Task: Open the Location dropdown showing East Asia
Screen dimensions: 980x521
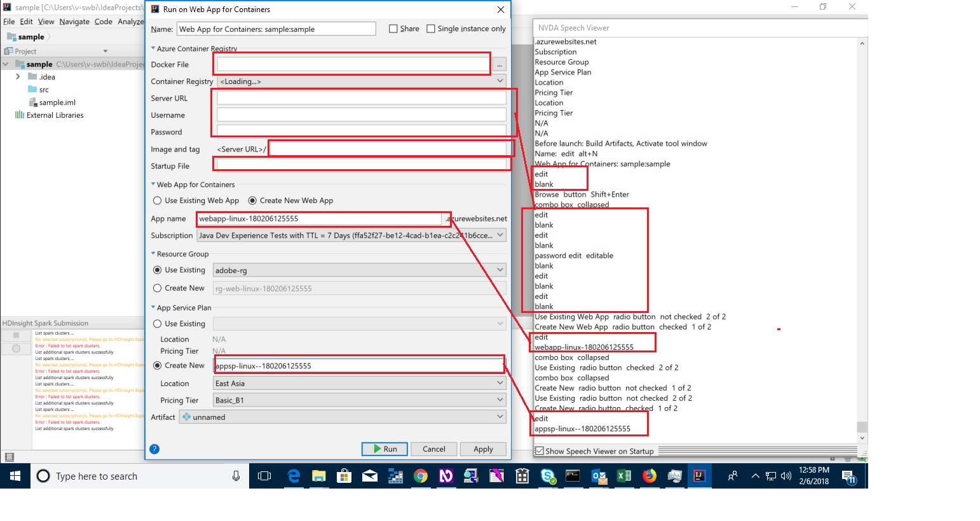Action: click(500, 382)
